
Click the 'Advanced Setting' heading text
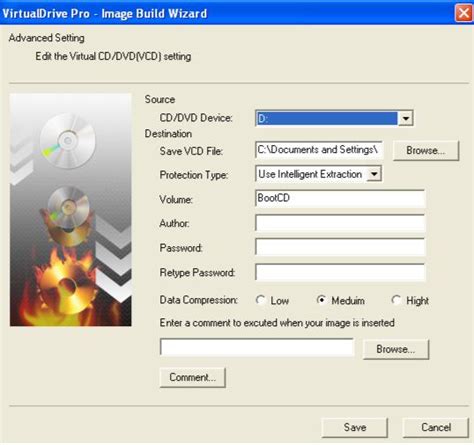tap(47, 38)
